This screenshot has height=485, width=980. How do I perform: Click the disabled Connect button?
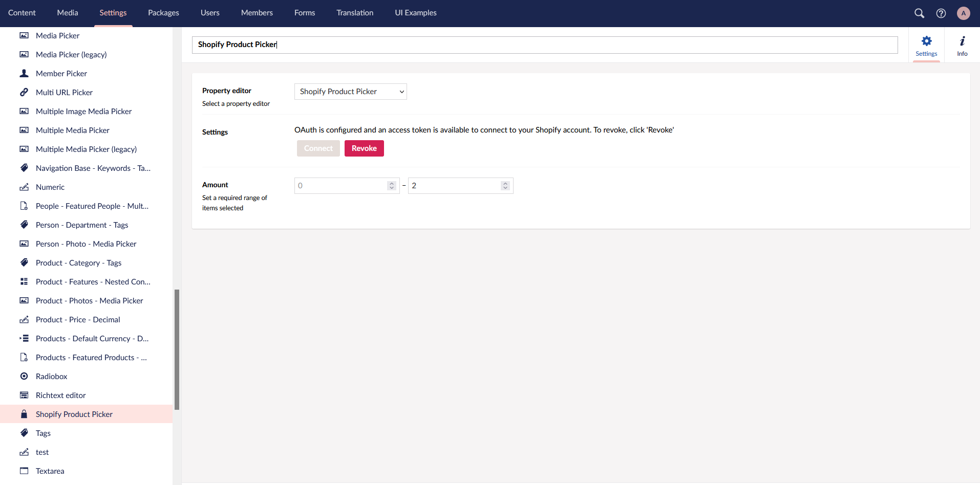(318, 148)
